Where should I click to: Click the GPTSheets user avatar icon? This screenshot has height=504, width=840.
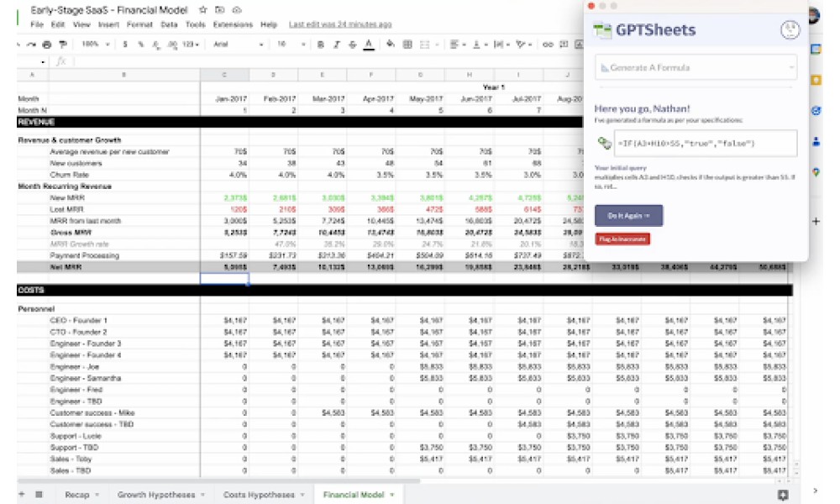790,29
